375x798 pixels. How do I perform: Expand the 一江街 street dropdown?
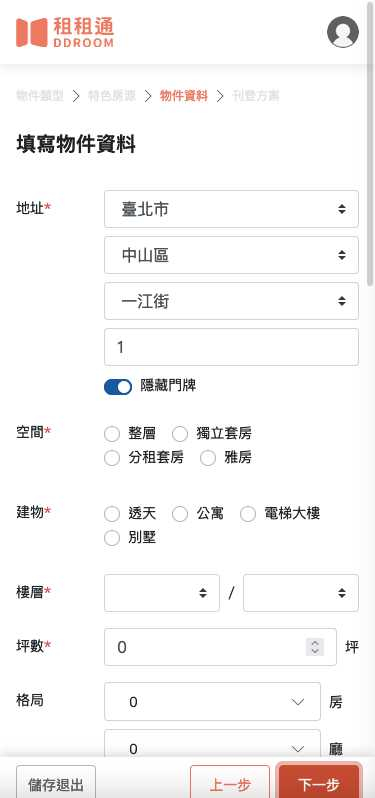click(x=232, y=301)
